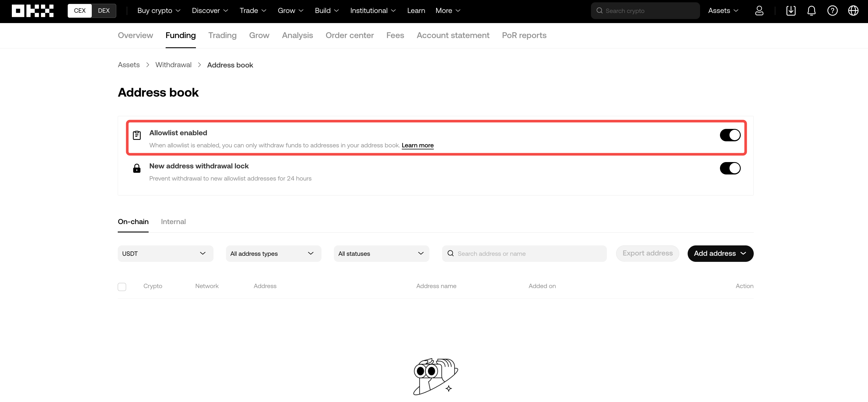Expand the USDT crypto dropdown
Image resolution: width=868 pixels, height=402 pixels.
pos(165,253)
